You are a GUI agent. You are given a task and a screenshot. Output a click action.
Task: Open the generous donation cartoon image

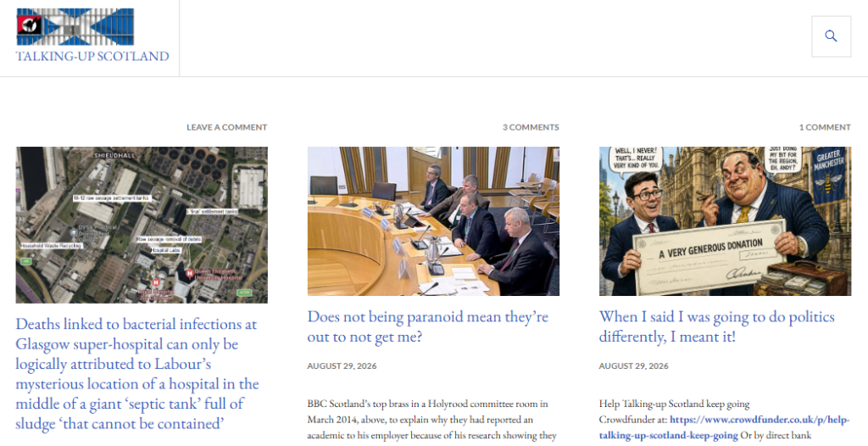pyautogui.click(x=725, y=221)
